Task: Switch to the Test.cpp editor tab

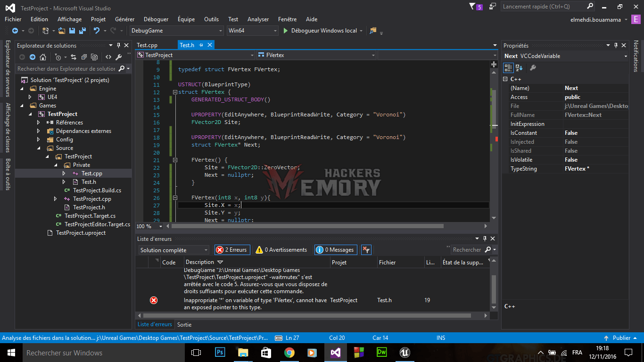Action: click(x=147, y=45)
